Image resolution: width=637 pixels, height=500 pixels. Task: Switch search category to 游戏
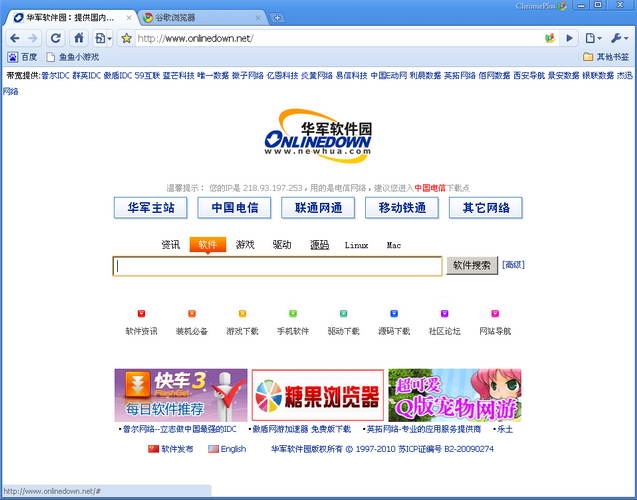(245, 245)
